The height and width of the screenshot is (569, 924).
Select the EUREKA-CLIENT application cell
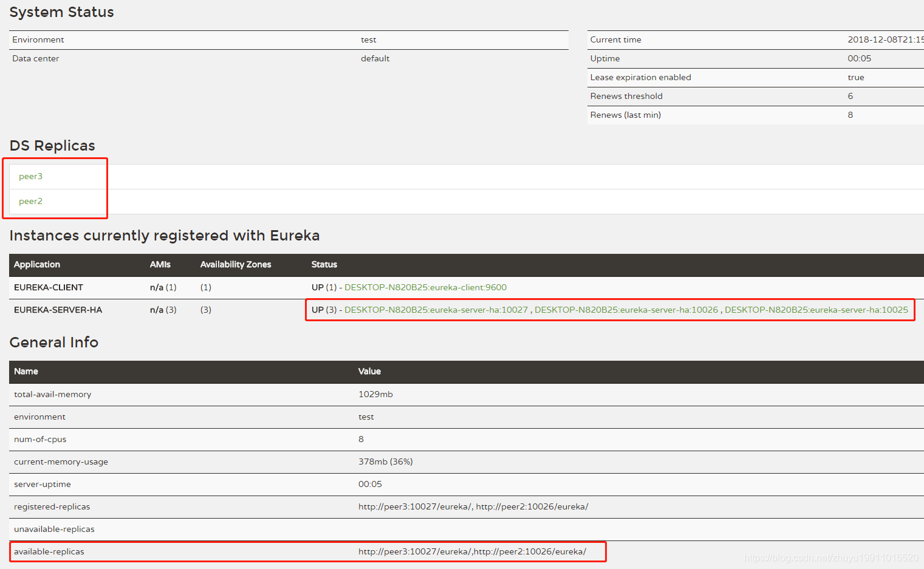click(x=49, y=287)
